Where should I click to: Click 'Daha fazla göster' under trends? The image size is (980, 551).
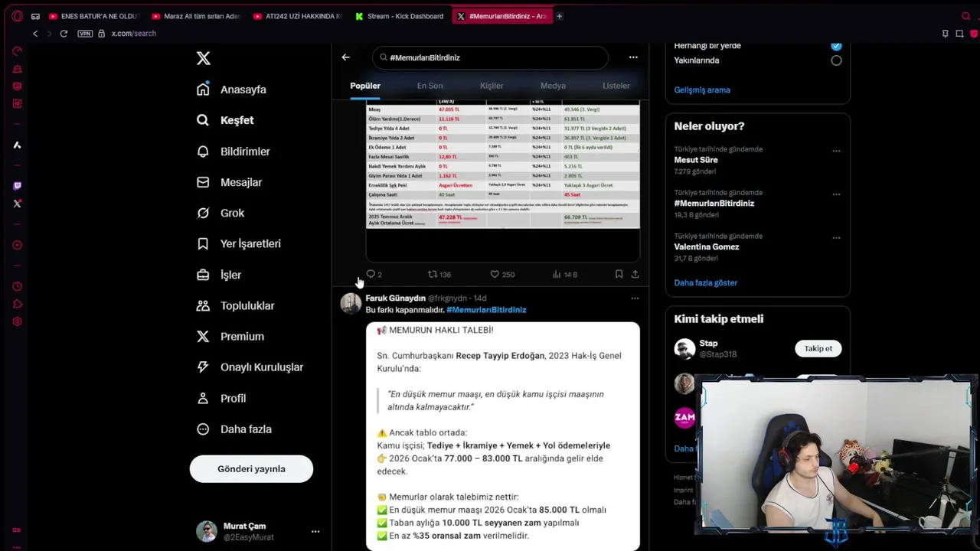point(706,282)
